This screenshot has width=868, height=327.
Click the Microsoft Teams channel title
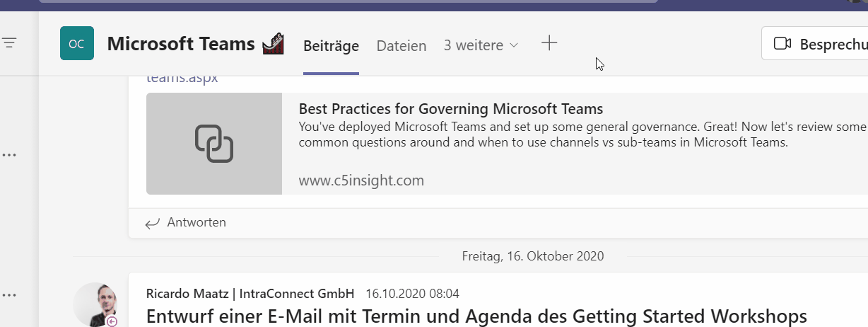(x=181, y=44)
